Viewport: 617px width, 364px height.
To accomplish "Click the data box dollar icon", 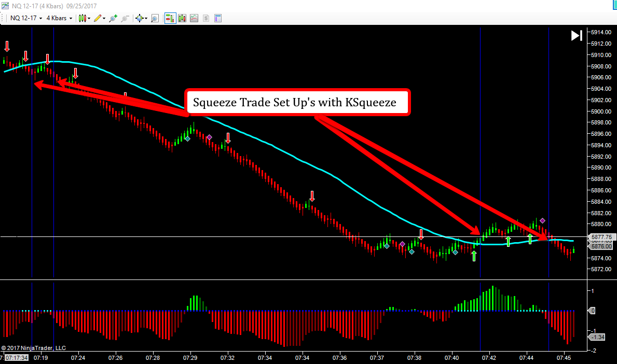I will coord(206,18).
